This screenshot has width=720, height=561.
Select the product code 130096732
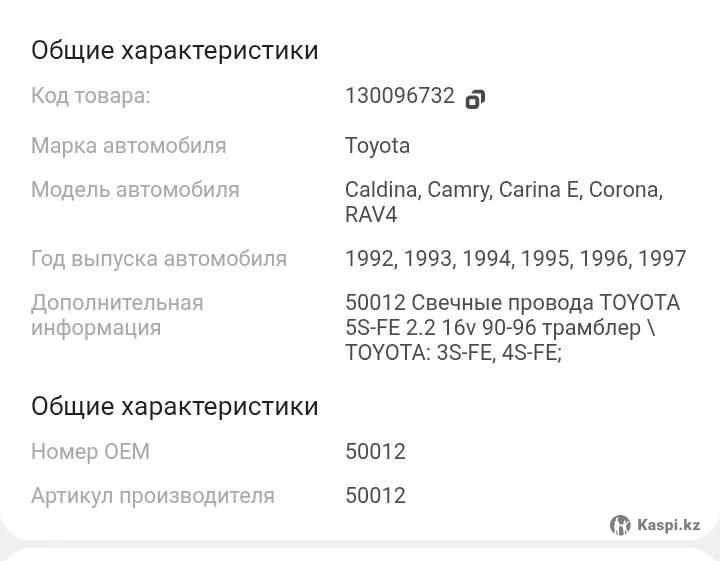tap(399, 97)
